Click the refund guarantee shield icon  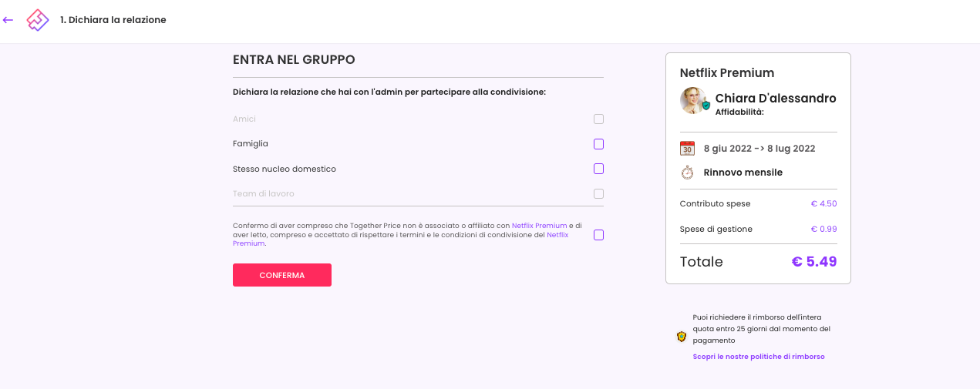click(682, 337)
